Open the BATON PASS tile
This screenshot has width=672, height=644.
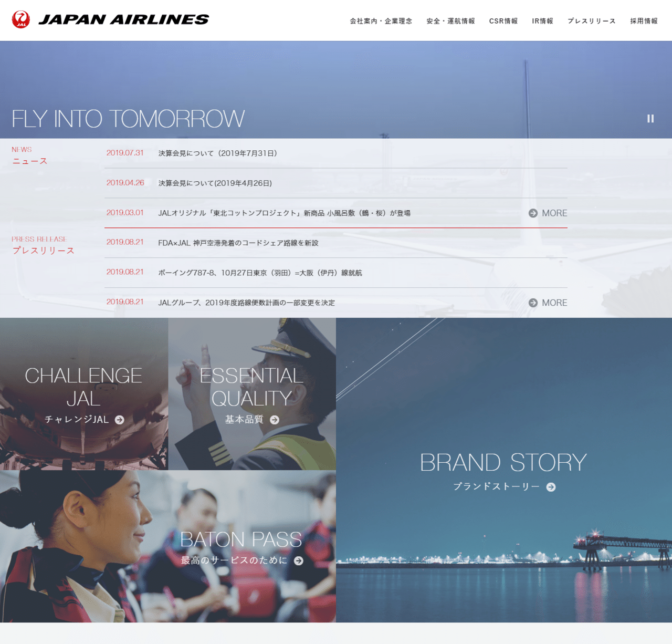click(168, 546)
